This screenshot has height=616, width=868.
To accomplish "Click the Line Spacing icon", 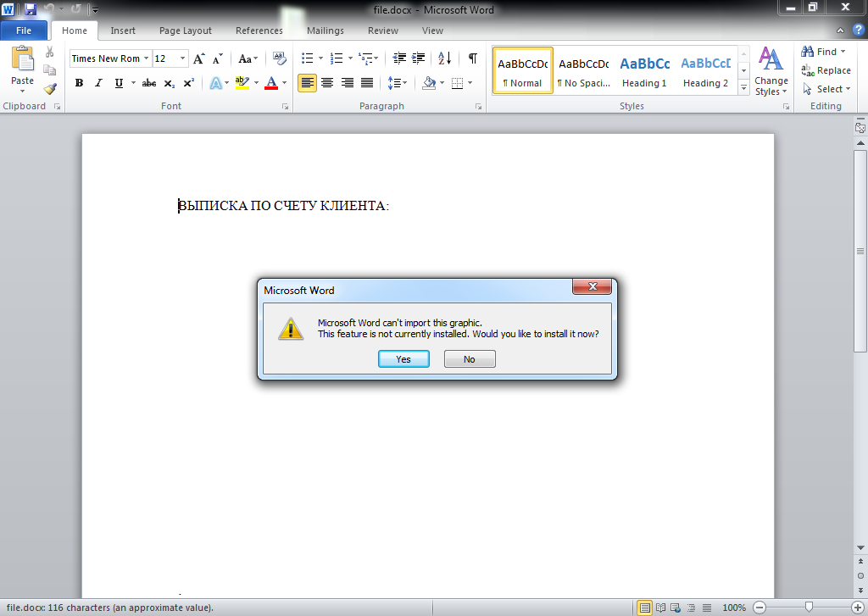I will click(x=393, y=83).
